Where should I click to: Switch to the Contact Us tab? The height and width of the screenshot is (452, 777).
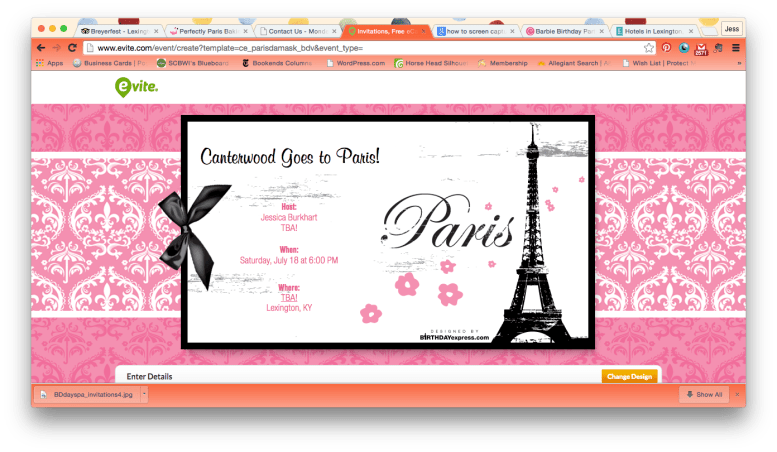click(297, 31)
